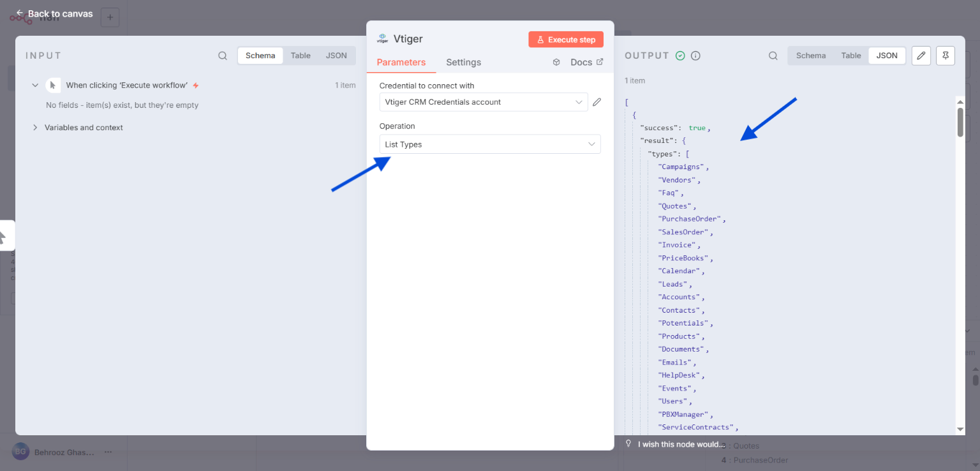
Task: Collapse the 'Execute workflow' trigger item
Action: (x=36, y=86)
